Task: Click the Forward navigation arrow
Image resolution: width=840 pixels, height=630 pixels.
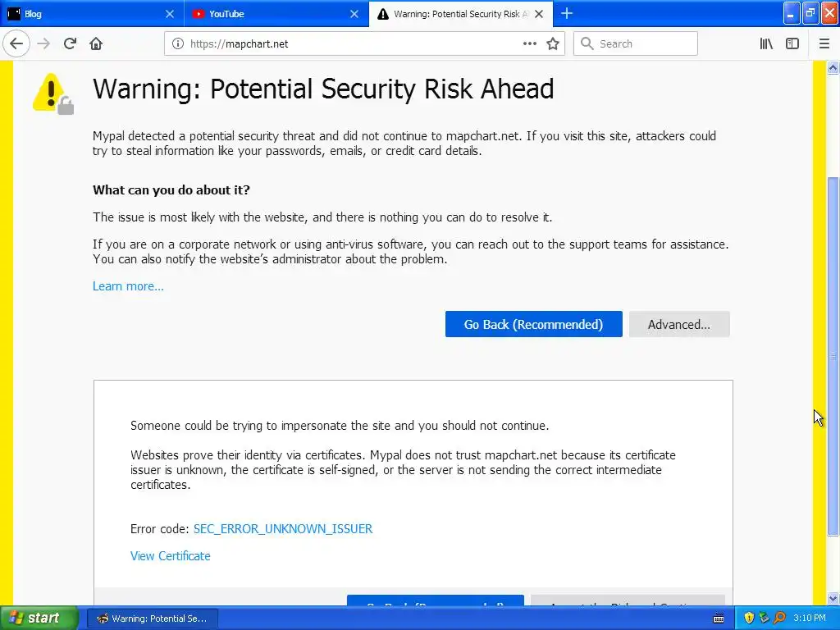Action: 43,44
